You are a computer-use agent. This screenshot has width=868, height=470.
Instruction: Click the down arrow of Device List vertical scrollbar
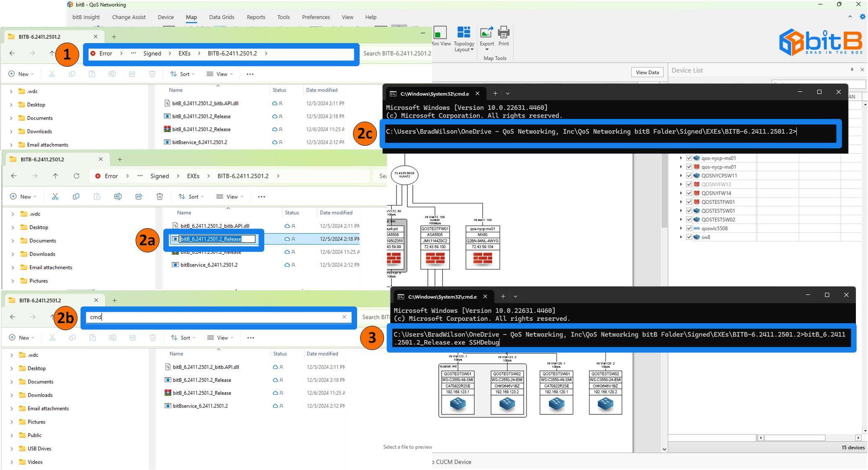(x=865, y=431)
